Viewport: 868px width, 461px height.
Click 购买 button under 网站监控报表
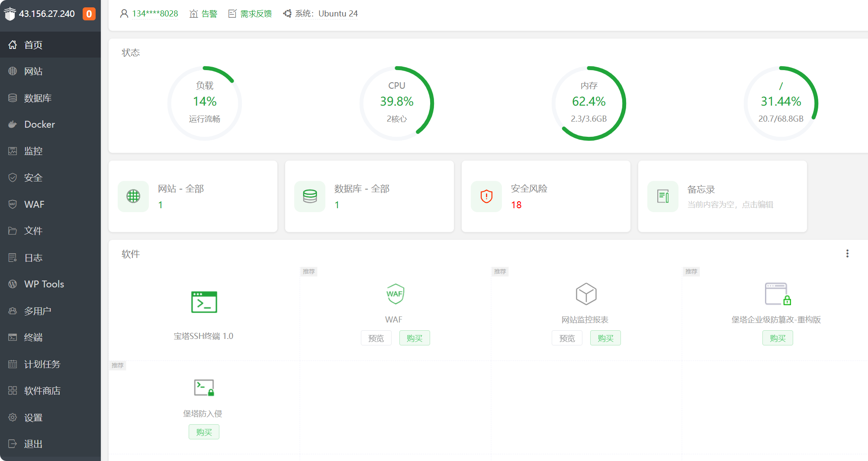(x=605, y=338)
